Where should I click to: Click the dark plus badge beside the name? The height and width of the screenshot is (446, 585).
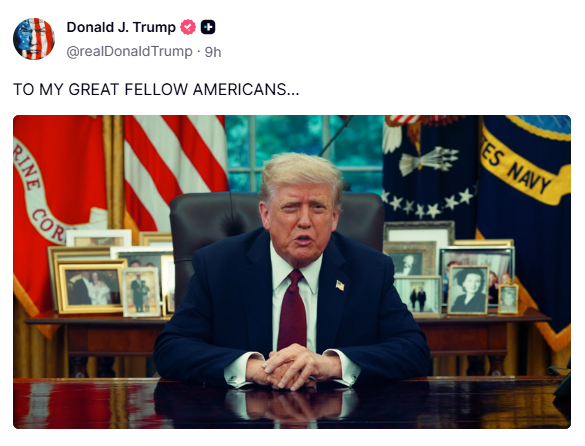[208, 27]
